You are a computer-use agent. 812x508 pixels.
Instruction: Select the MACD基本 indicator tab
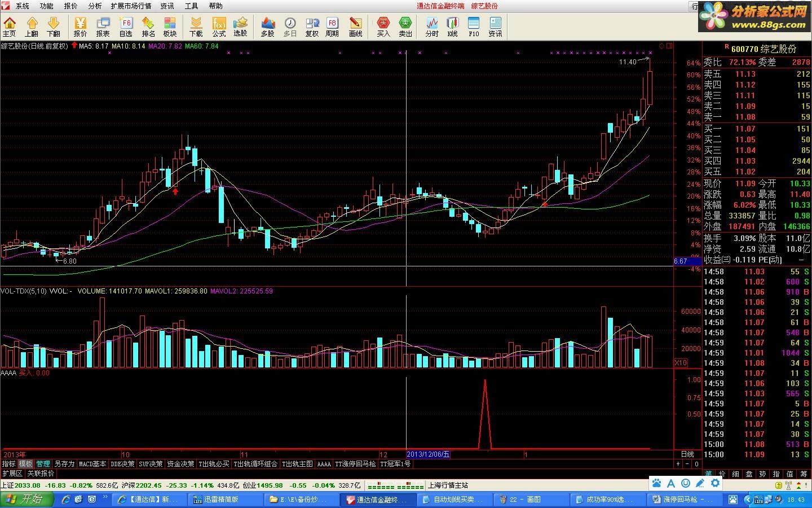[x=92, y=463]
